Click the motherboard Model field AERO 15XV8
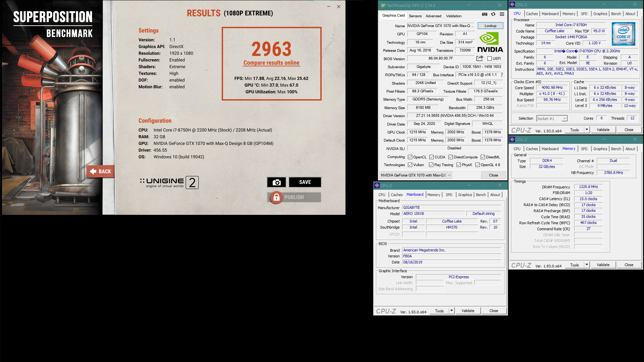The width and height of the screenshot is (644, 362). tap(434, 214)
